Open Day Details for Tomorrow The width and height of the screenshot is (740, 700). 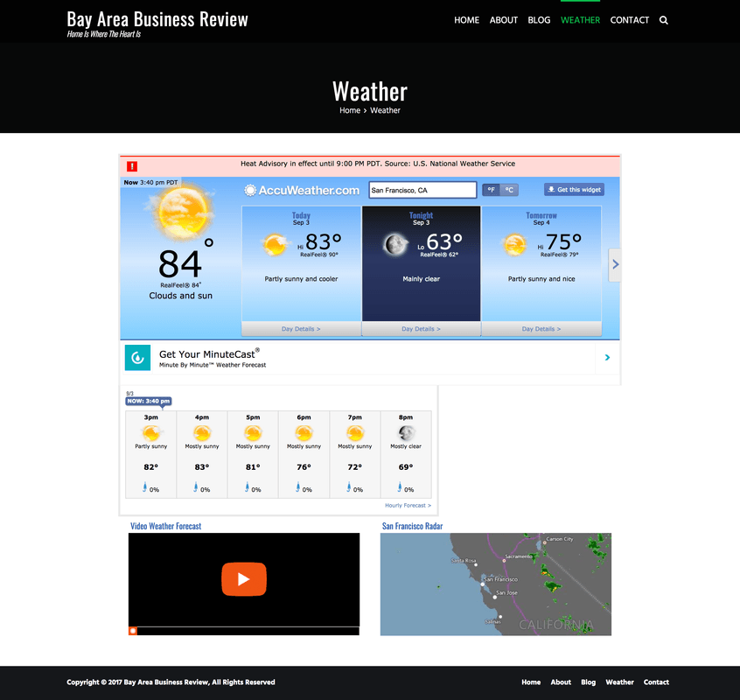click(541, 329)
